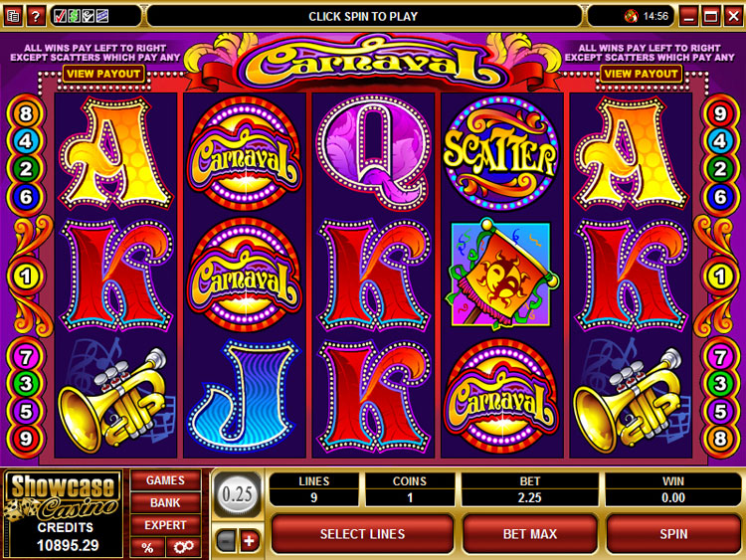The image size is (746, 560).
Task: Open the Bank menu
Action: click(165, 503)
